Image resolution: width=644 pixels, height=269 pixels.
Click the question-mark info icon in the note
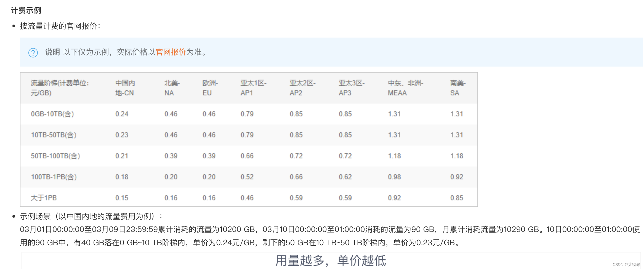point(33,52)
